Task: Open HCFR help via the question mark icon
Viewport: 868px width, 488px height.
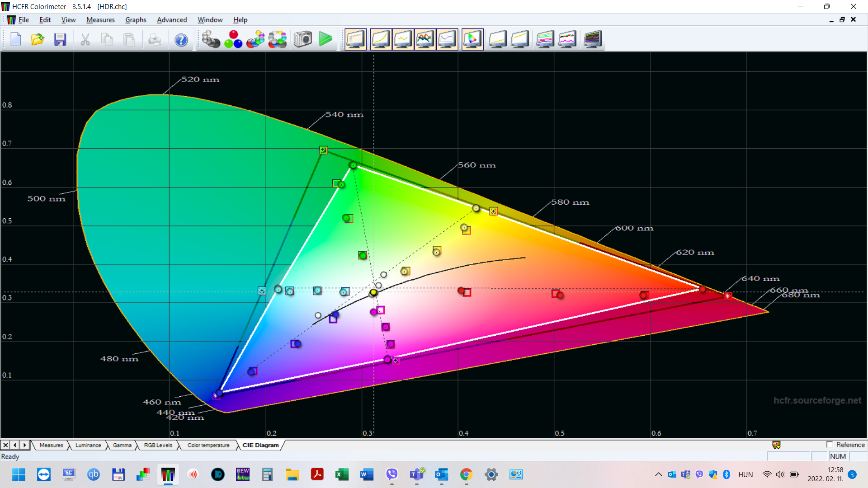Action: point(181,40)
